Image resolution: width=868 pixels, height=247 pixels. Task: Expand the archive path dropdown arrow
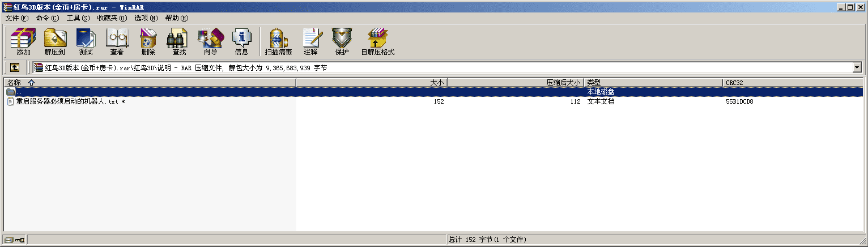pos(857,67)
